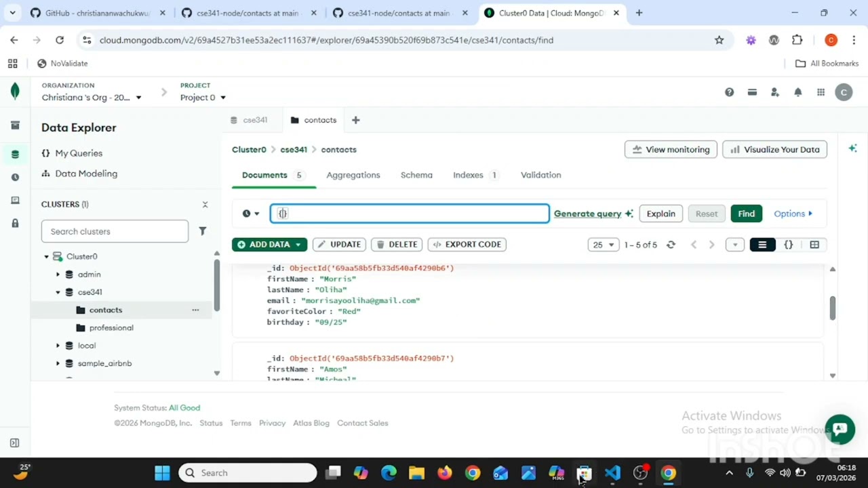The image size is (868, 488).
Task: Select the Data Explorer database sidebar icon
Action: tap(15, 155)
